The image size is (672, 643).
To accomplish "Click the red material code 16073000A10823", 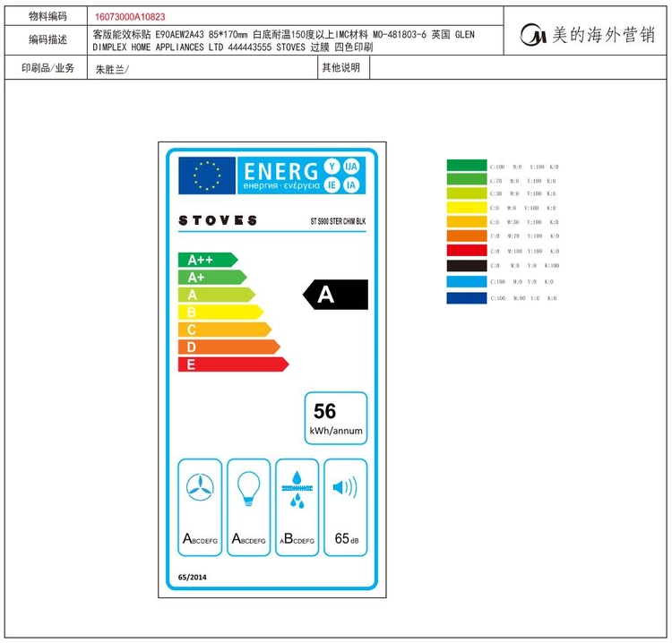I will pos(130,17).
